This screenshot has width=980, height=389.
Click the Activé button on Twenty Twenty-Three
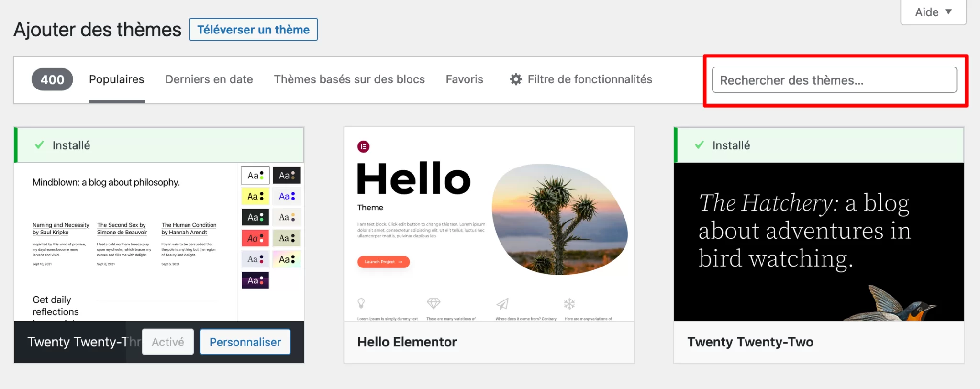pyautogui.click(x=168, y=342)
